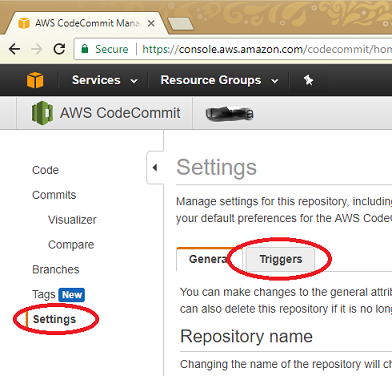
Task: Click the green AWS CodeCommit service icon
Action: click(x=42, y=113)
